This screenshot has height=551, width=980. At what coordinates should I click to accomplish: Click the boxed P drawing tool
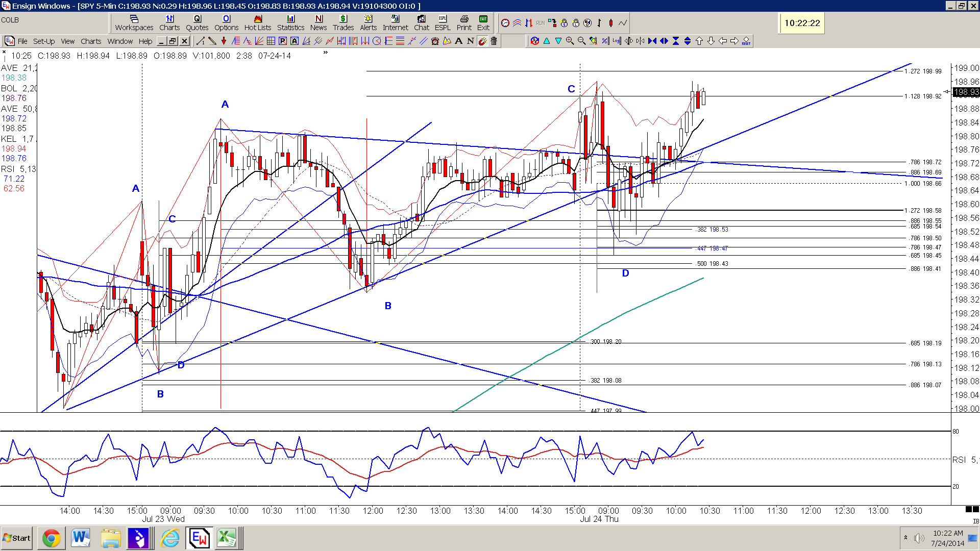[x=283, y=41]
